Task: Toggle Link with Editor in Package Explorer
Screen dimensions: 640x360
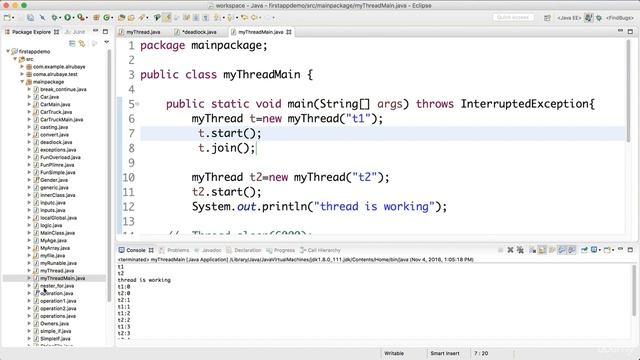Action: pos(82,43)
